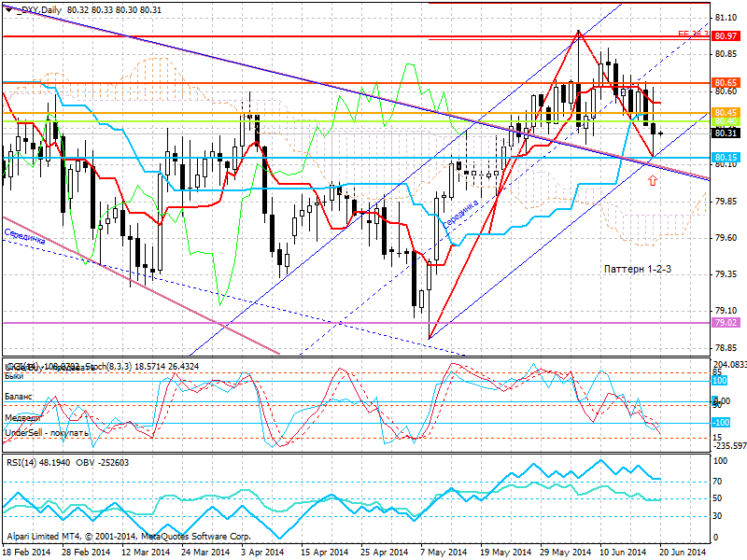Click the 80.85 value on price axis
Image resolution: width=747 pixels, height=560 pixels.
point(726,54)
